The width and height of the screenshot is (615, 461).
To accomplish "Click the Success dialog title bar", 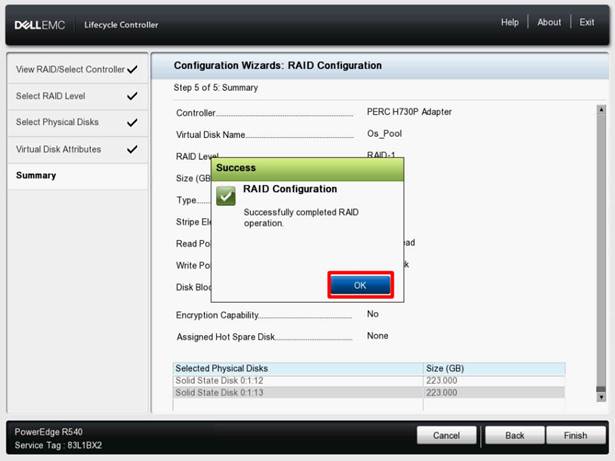I will 308,169.
